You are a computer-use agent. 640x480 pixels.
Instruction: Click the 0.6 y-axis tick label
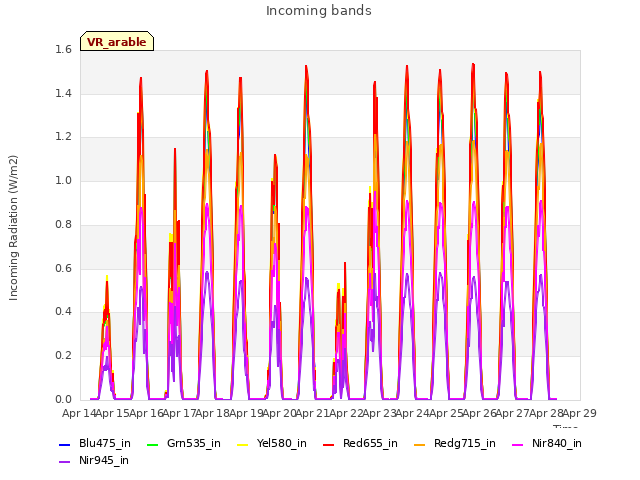63,268
